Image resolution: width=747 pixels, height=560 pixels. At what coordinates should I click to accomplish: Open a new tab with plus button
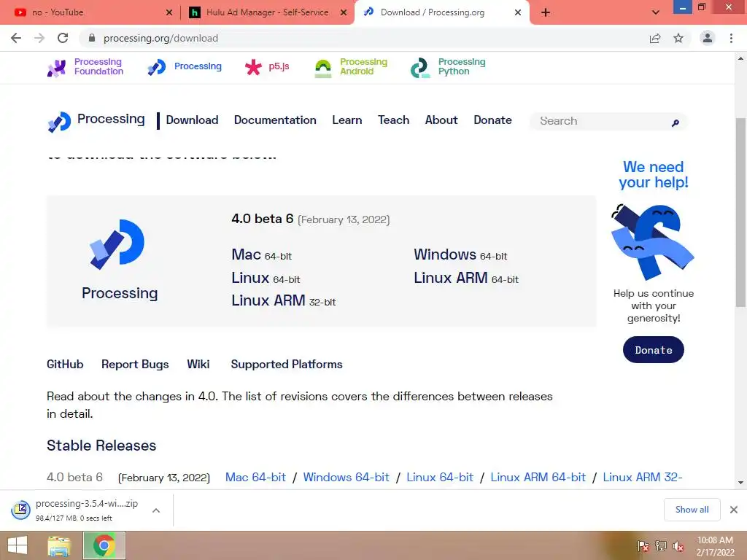click(x=546, y=12)
